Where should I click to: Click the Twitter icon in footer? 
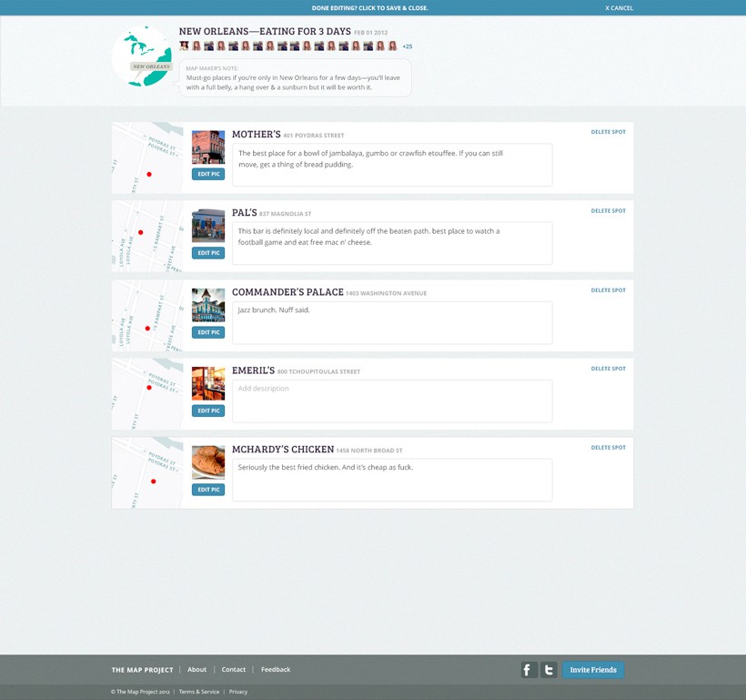point(549,670)
